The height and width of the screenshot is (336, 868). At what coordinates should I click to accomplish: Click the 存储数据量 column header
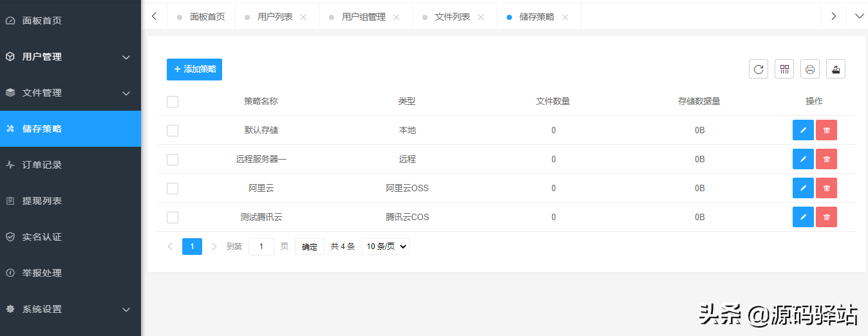699,101
